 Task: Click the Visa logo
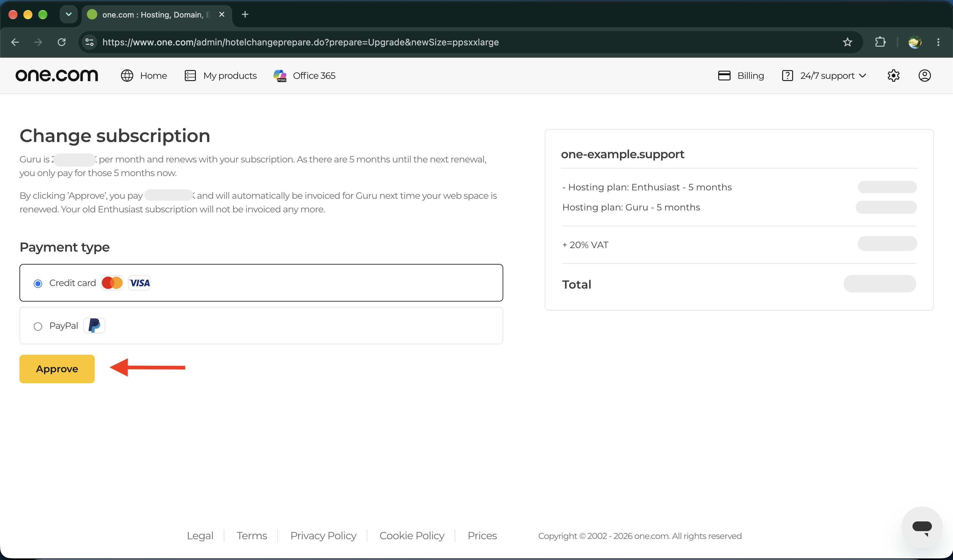tap(139, 283)
